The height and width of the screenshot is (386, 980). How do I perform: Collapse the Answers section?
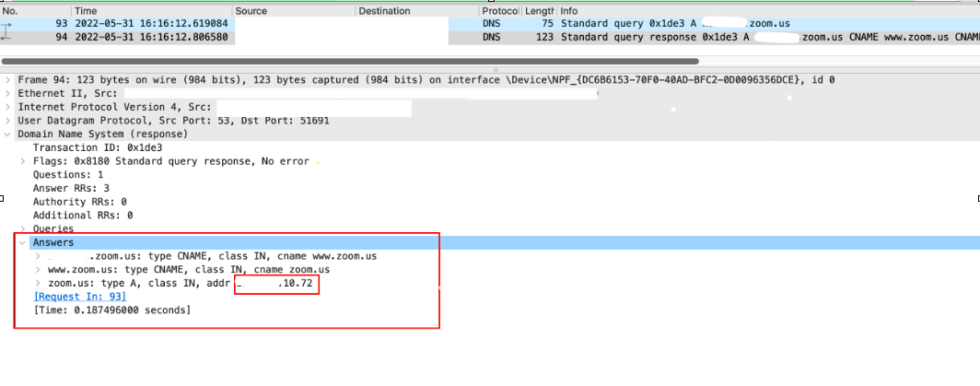coord(23,242)
